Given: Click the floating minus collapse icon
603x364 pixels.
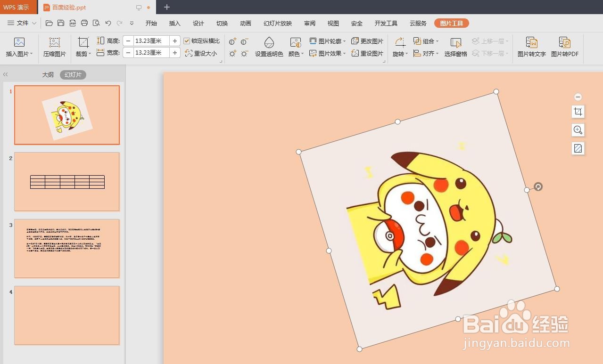Looking at the screenshot, I should pyautogui.click(x=578, y=97).
